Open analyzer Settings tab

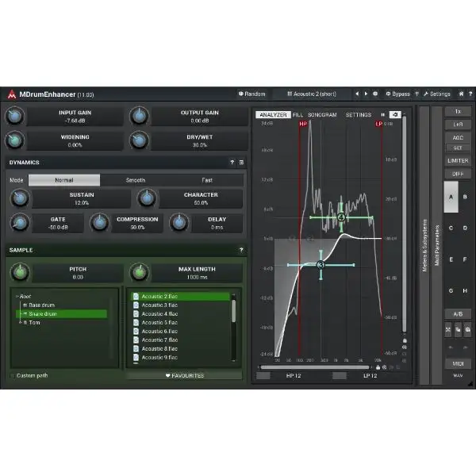359,115
